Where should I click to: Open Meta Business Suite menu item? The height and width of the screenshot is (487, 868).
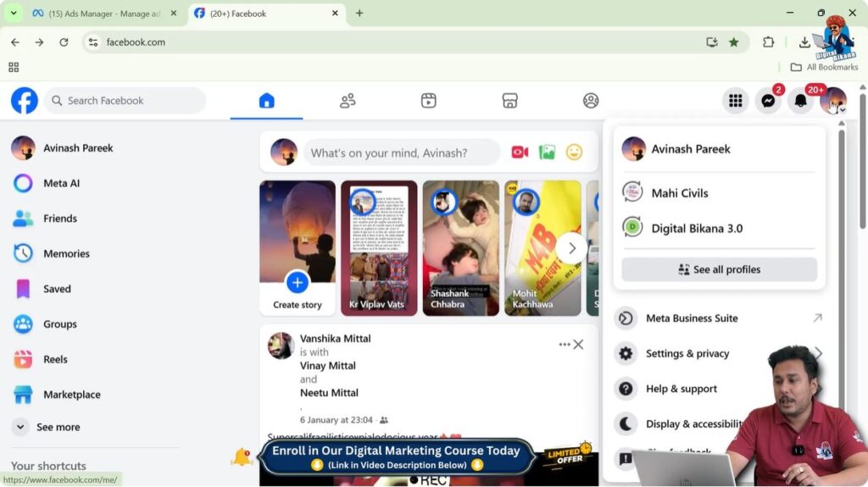coord(719,318)
